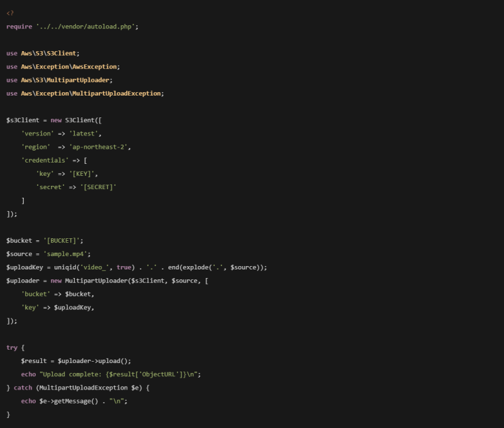
Task: Click the 'credentials' => [ line
Action: 54,160
